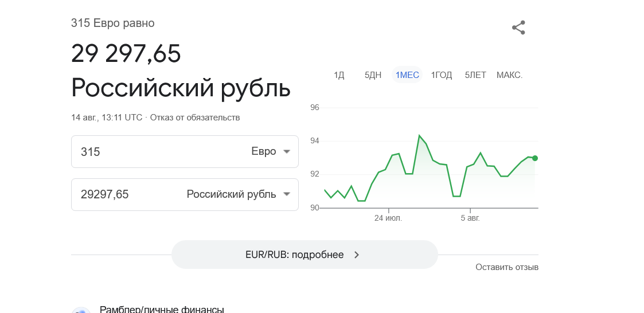Open Рамблер/личные финансы result
The width and height of the screenshot is (644, 313).
pyautogui.click(x=162, y=309)
